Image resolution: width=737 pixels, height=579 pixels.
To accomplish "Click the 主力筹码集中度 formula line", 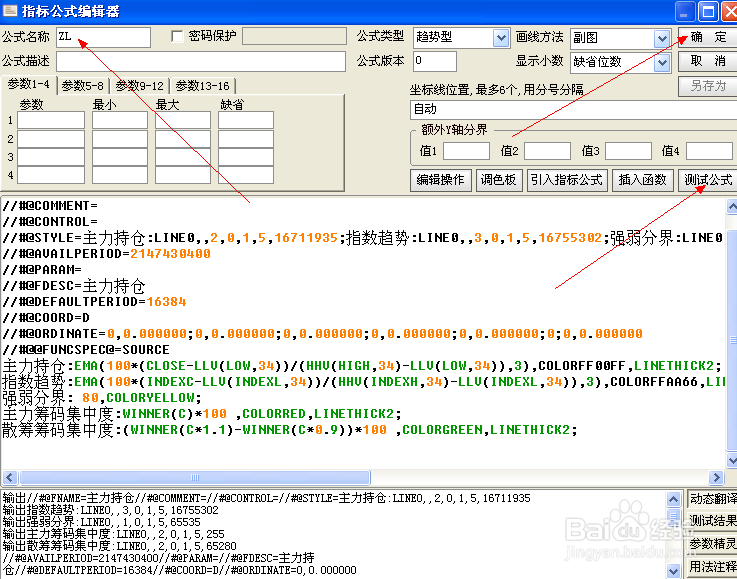I will coord(202,414).
